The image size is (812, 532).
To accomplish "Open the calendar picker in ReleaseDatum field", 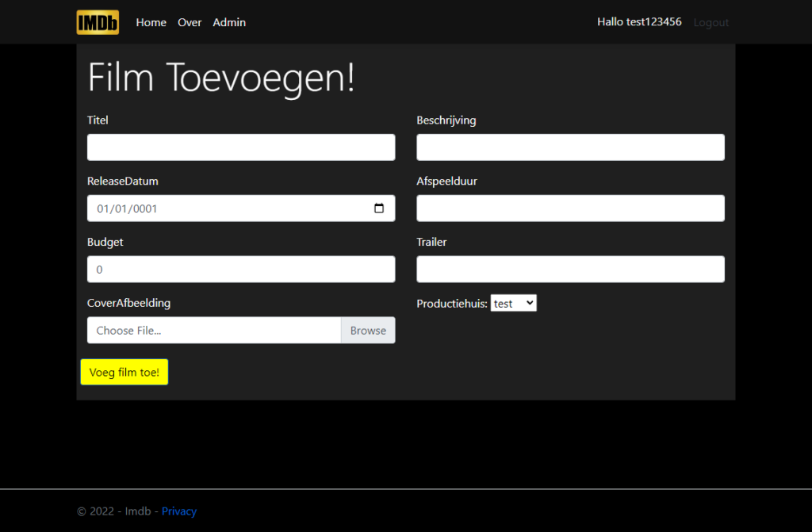I will coord(379,209).
